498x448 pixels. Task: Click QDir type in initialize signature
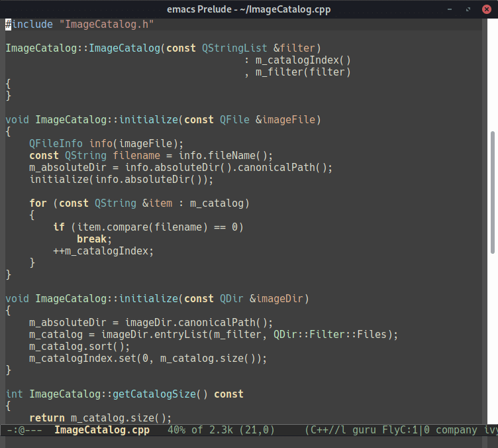tap(231, 299)
